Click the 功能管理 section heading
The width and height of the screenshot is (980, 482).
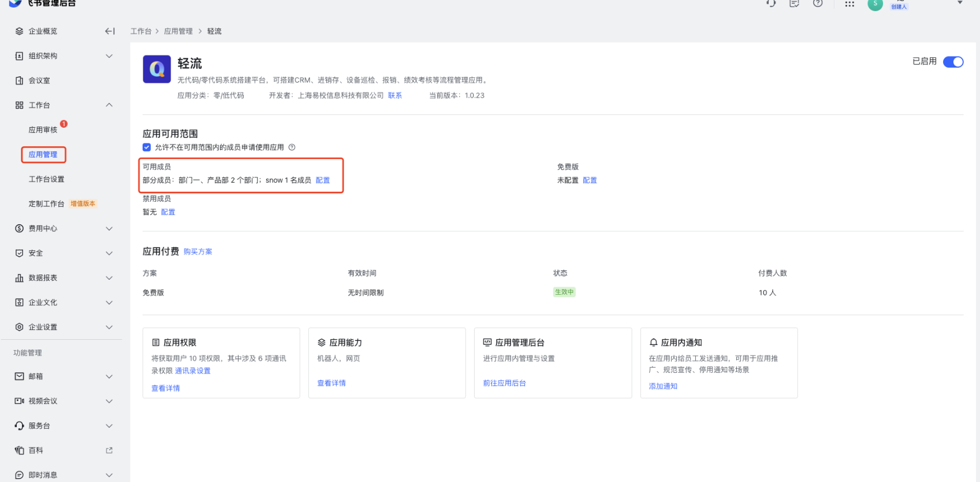28,353
